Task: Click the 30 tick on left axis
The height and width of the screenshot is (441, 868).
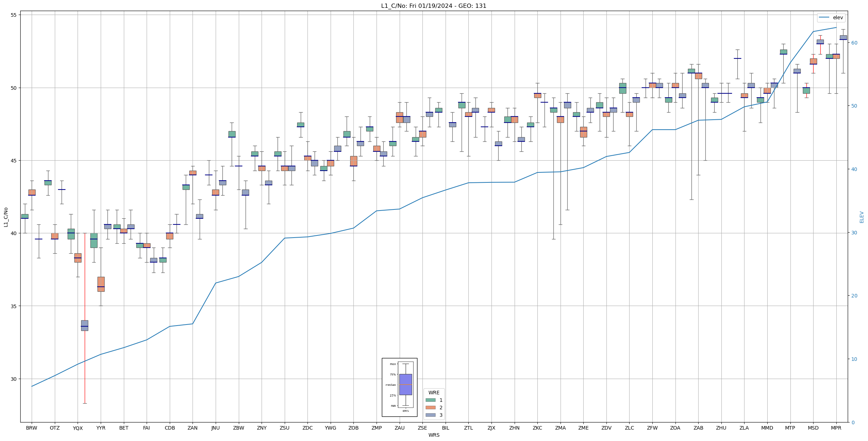Action: point(14,379)
